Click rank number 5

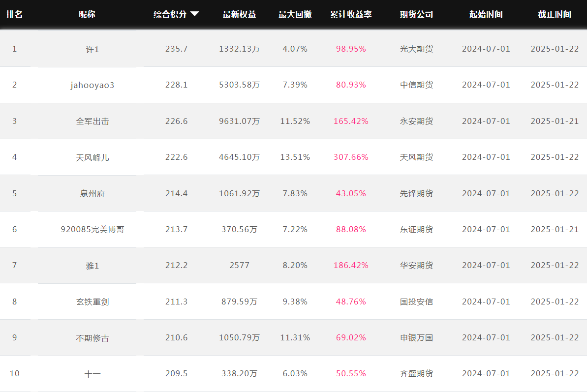point(15,193)
